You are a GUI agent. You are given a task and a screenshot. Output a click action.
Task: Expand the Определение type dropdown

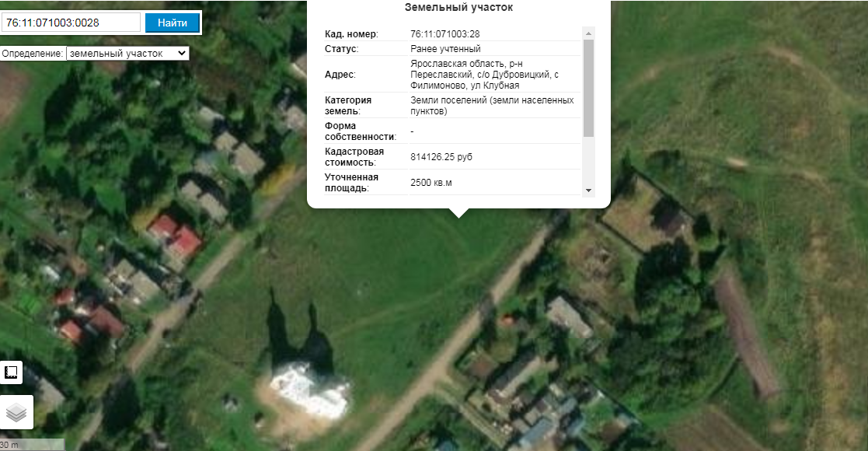127,53
